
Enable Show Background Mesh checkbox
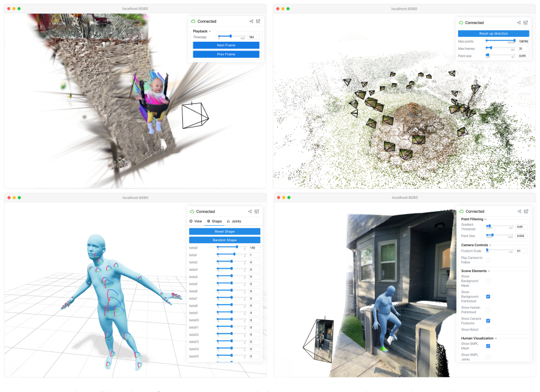tap(488, 281)
